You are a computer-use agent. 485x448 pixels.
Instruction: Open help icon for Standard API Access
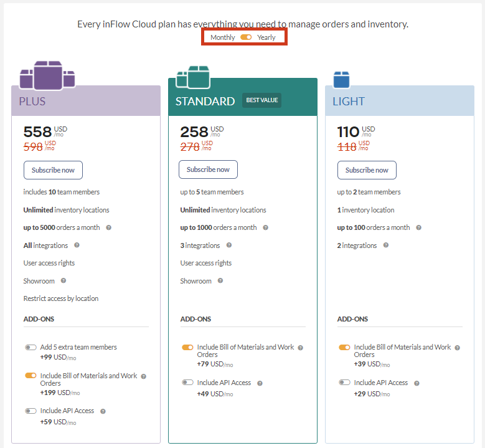(260, 383)
